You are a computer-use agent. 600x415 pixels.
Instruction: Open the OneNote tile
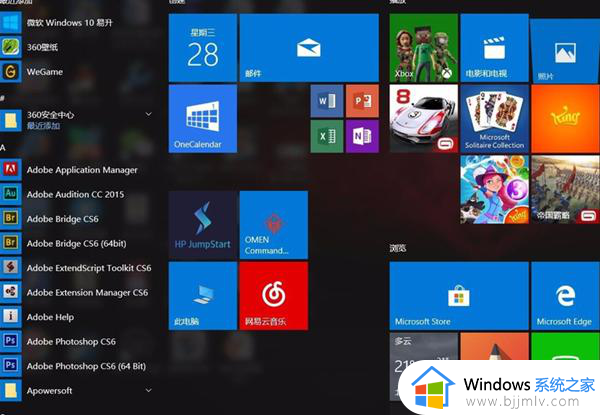point(362,136)
